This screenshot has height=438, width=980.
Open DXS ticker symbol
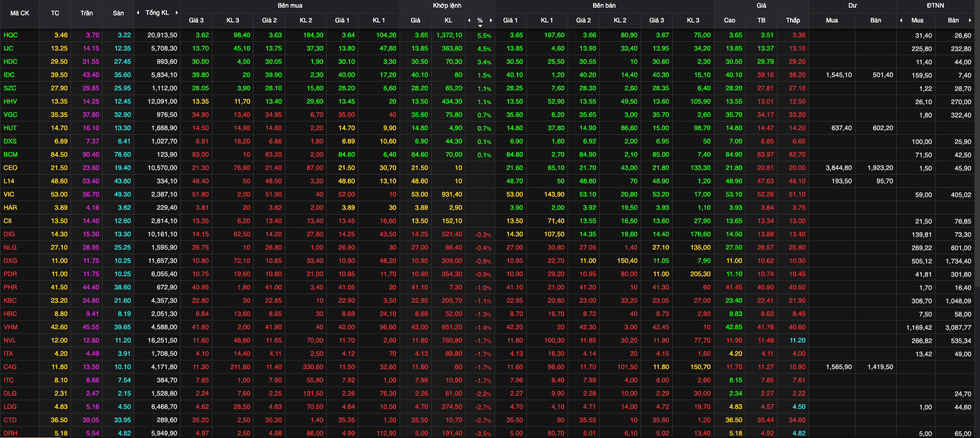[x=10, y=141]
